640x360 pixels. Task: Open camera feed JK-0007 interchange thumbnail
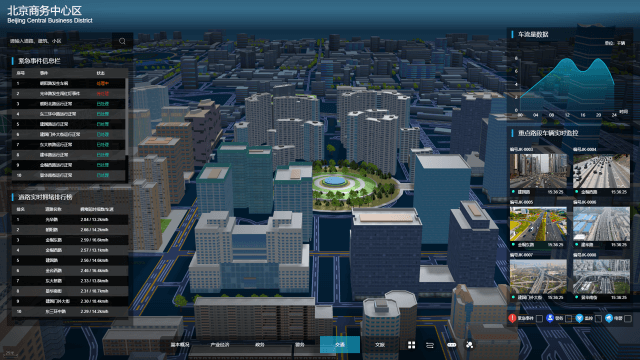[x=538, y=276]
